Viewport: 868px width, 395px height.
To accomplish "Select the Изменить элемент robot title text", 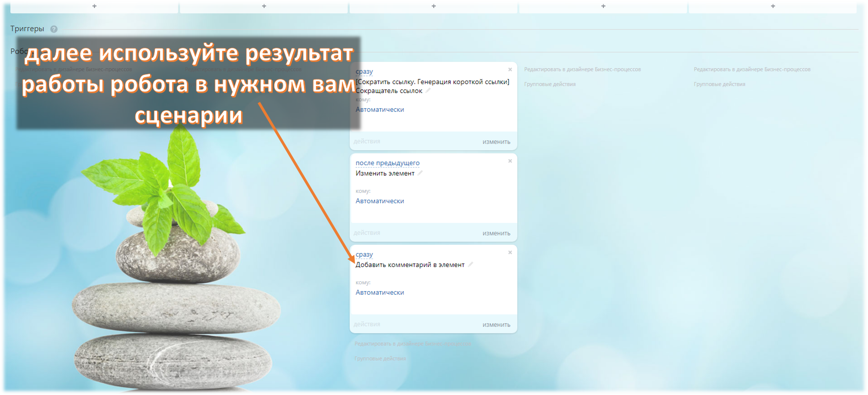I will click(x=385, y=173).
